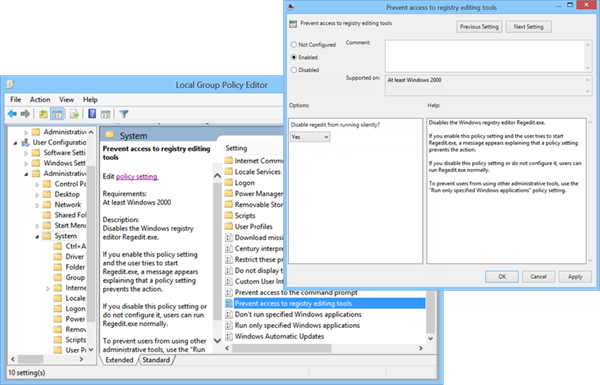The height and width of the screenshot is (385, 600).
Task: Open the Help question mark icon
Action: pos(92,114)
